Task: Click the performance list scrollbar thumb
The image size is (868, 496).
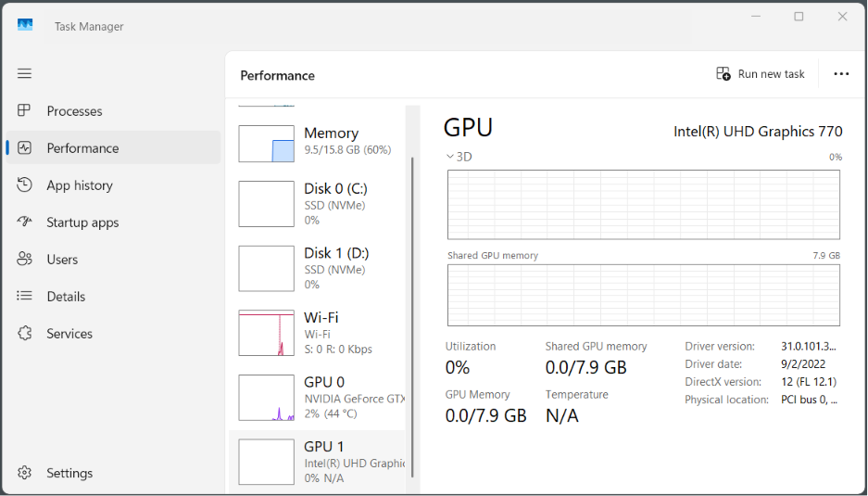Action: pos(412,317)
